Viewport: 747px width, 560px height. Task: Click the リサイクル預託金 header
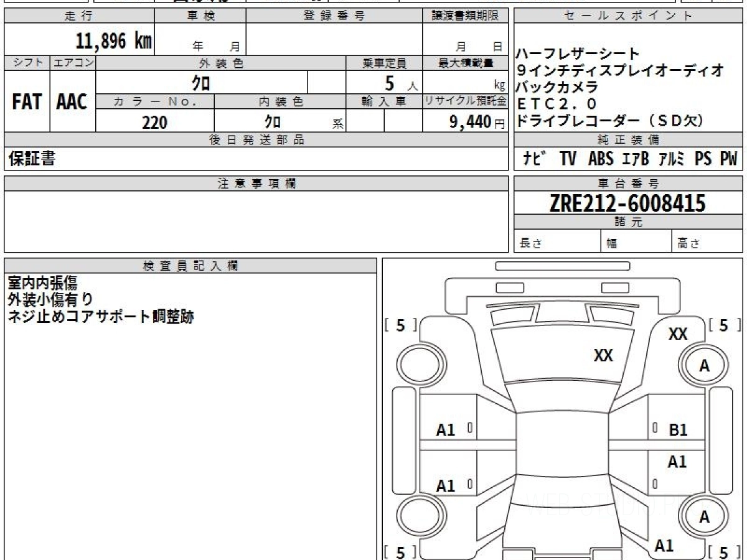pyautogui.click(x=466, y=101)
